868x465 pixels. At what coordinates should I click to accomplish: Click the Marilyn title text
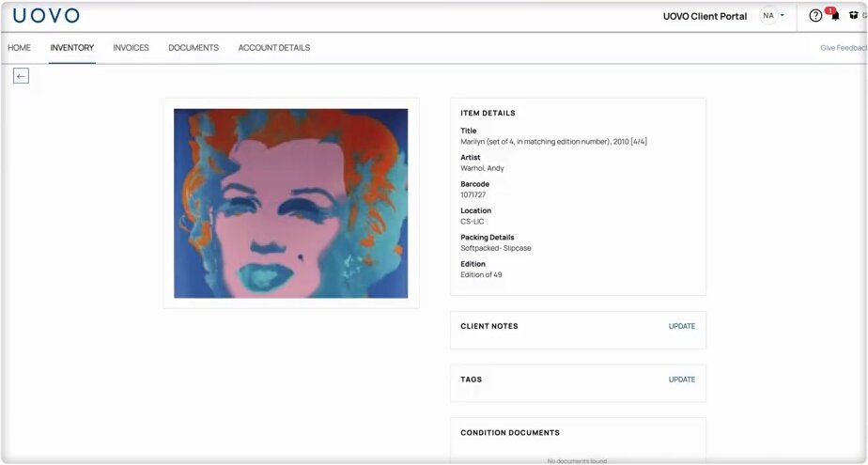pyautogui.click(x=553, y=142)
